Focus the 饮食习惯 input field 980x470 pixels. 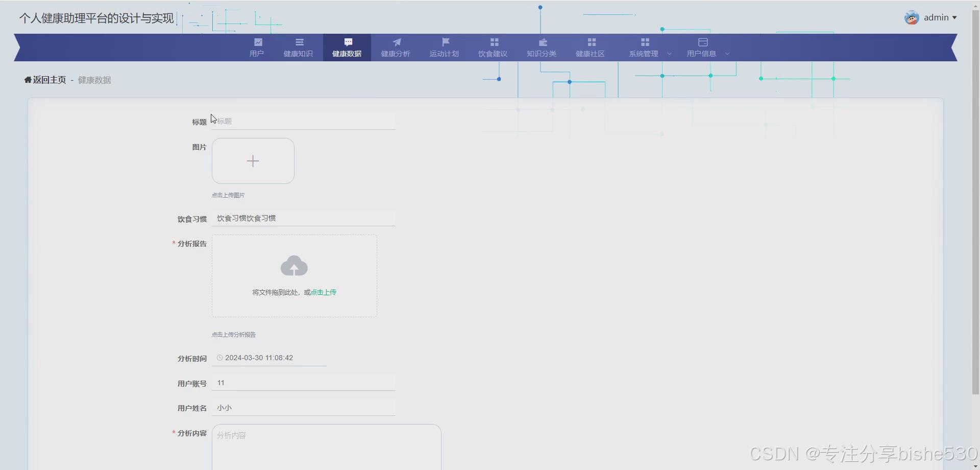pos(304,218)
